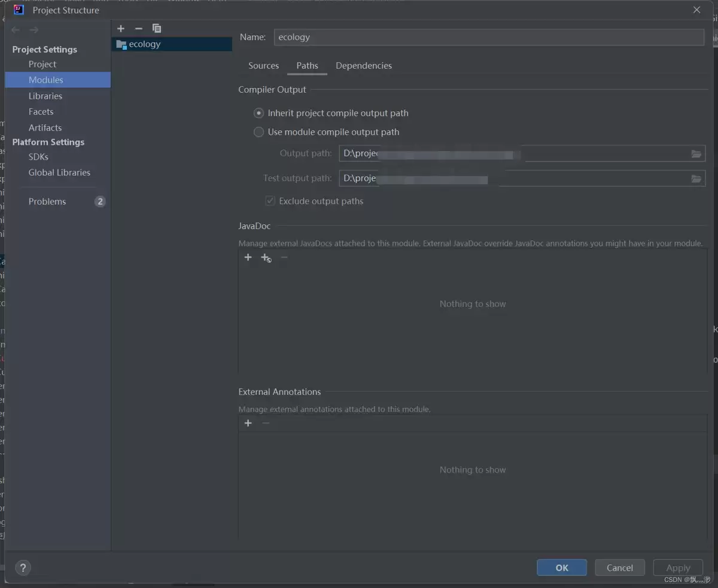Open Libraries in Project Settings
The height and width of the screenshot is (588, 718).
click(45, 96)
